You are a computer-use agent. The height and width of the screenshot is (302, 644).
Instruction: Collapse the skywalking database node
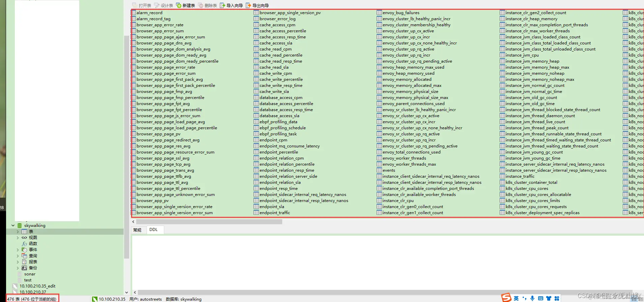pyautogui.click(x=13, y=226)
